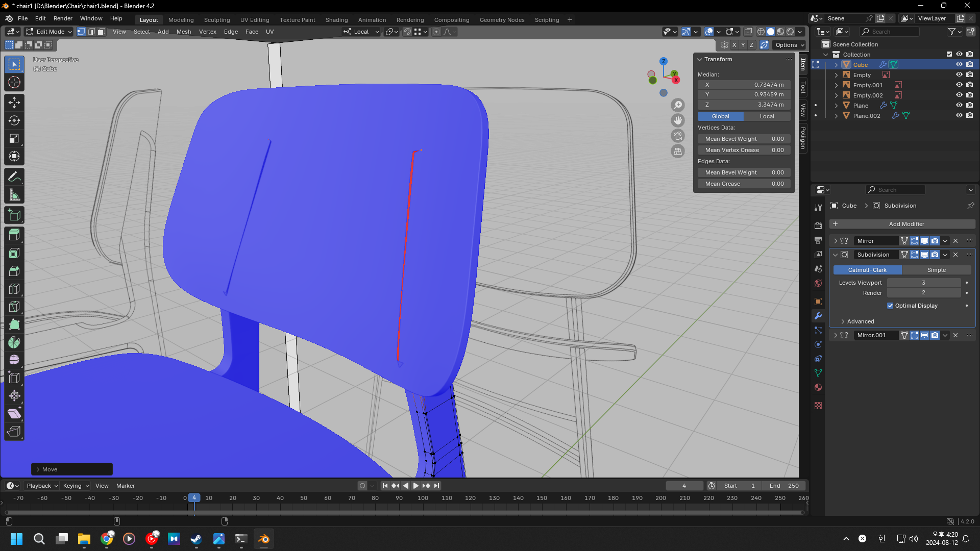Toggle X-ray view in header

tap(748, 32)
